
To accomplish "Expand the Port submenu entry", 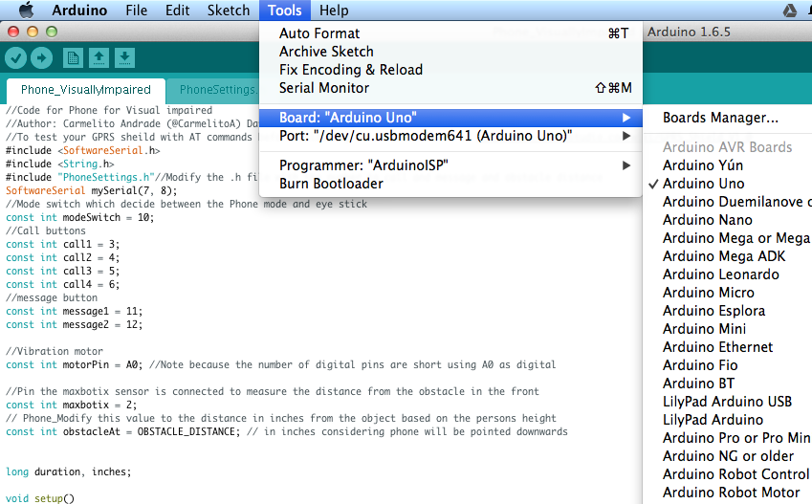I will click(450, 136).
